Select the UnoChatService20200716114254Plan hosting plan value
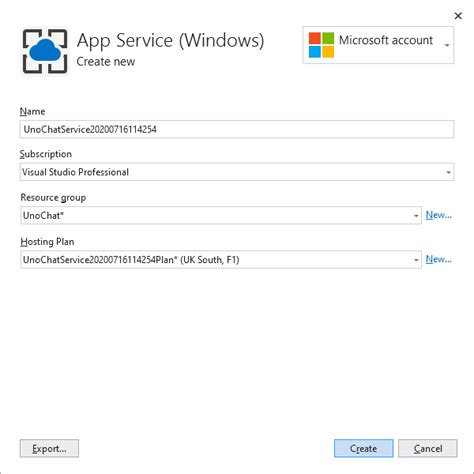The height and width of the screenshot is (474, 474). pyautogui.click(x=131, y=260)
